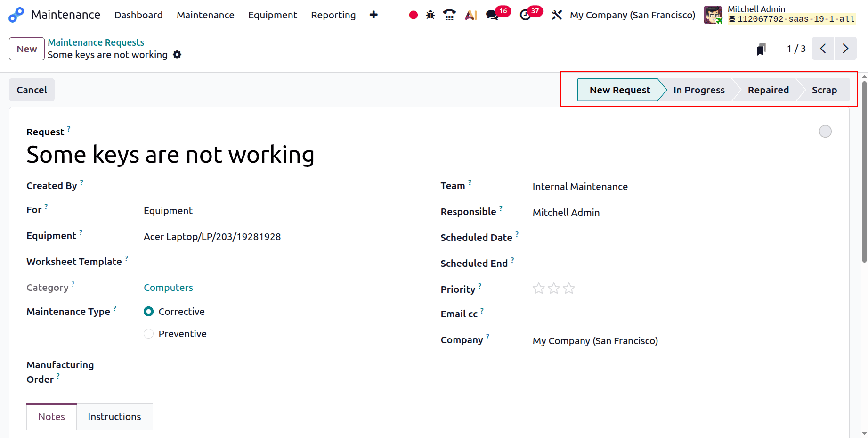Open the gear actions menu
Image resolution: width=868 pixels, height=438 pixels.
(177, 55)
